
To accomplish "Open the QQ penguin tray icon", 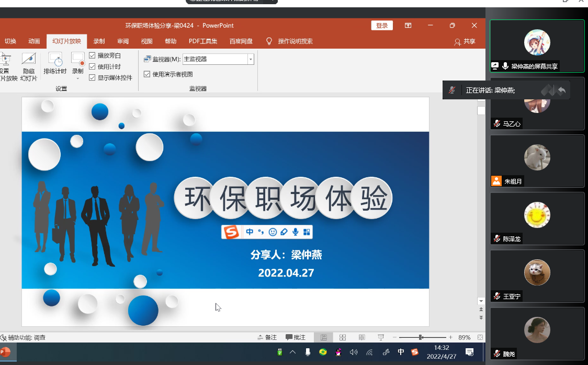I will [338, 352].
